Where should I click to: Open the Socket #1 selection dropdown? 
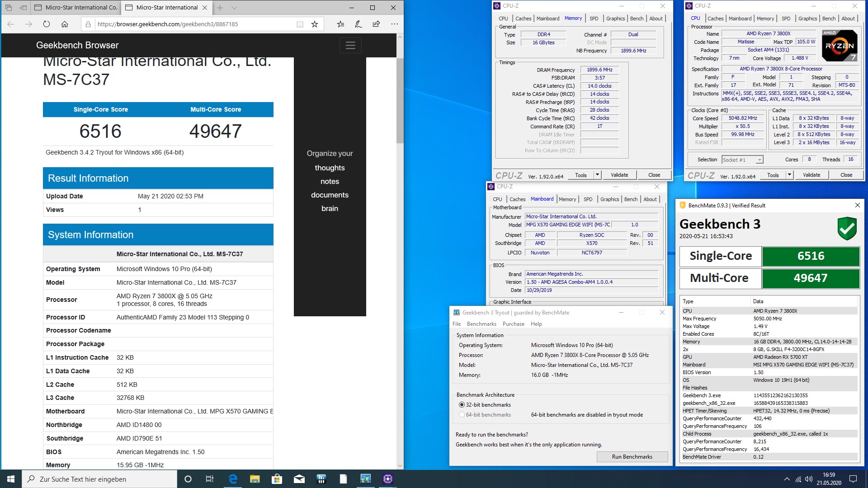(x=743, y=160)
